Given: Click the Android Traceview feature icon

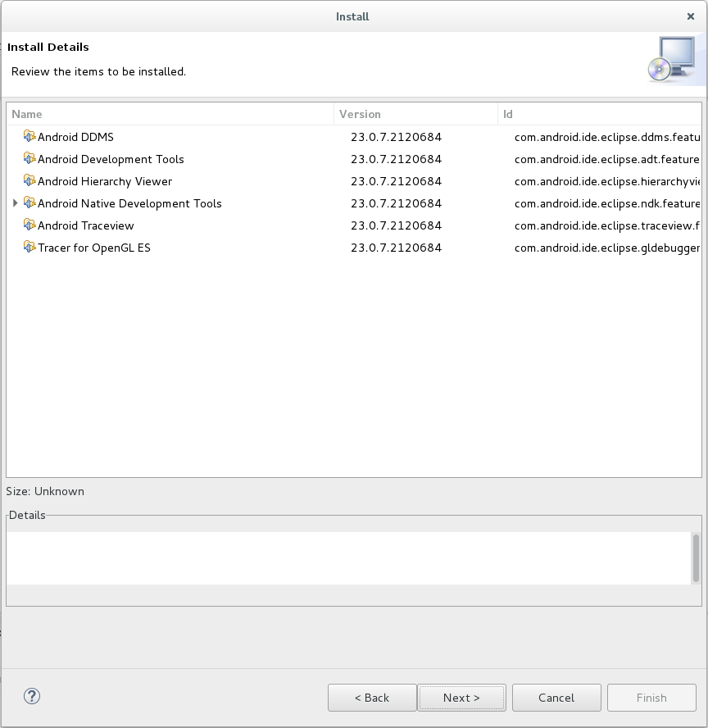Looking at the screenshot, I should coord(29,225).
